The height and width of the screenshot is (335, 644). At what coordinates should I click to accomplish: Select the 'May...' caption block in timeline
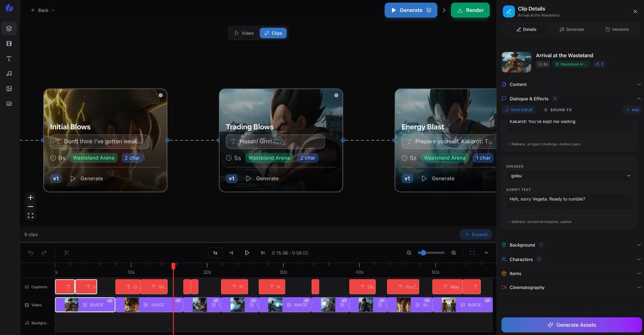447,287
